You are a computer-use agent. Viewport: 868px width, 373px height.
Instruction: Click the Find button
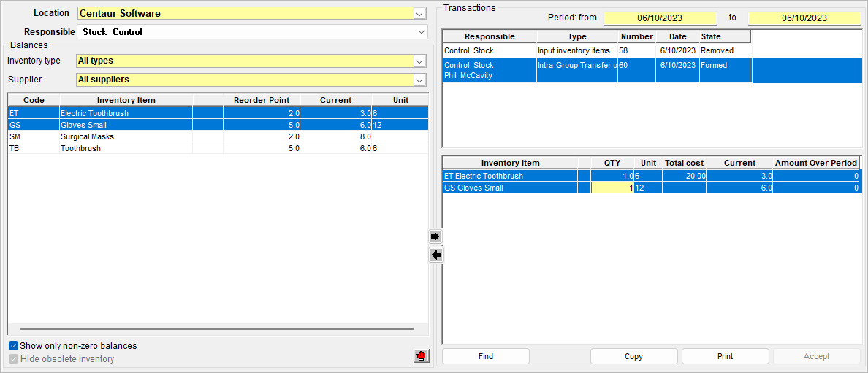tap(486, 356)
